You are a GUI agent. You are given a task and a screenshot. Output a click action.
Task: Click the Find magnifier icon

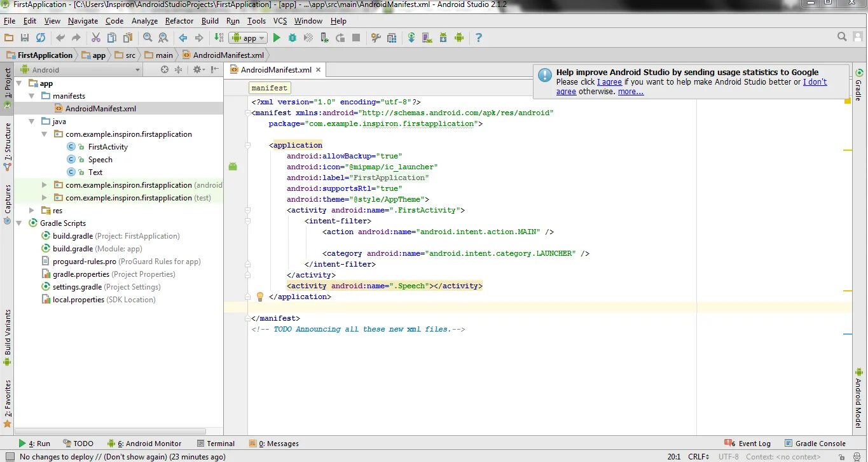[148, 38]
